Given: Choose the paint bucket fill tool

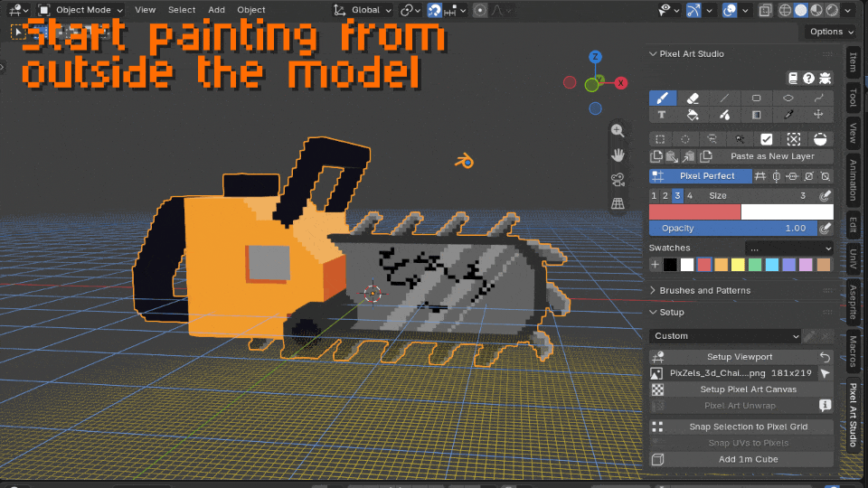Looking at the screenshot, I should pyautogui.click(x=693, y=115).
